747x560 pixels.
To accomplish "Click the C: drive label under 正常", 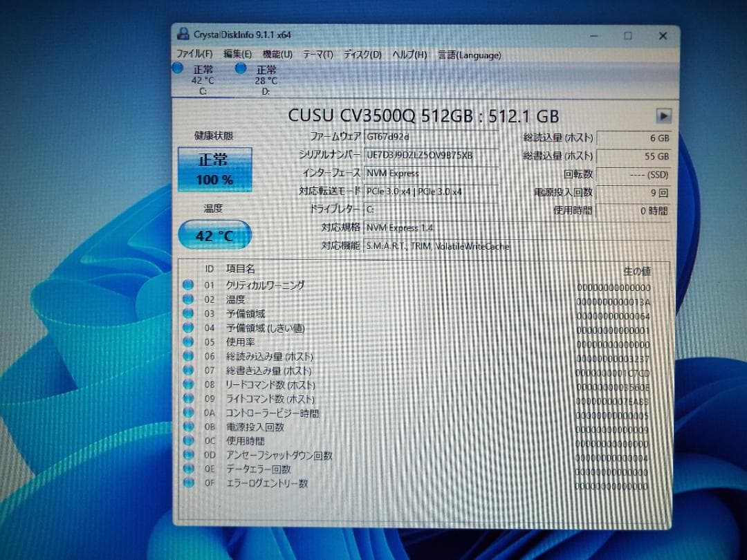I will pyautogui.click(x=202, y=91).
